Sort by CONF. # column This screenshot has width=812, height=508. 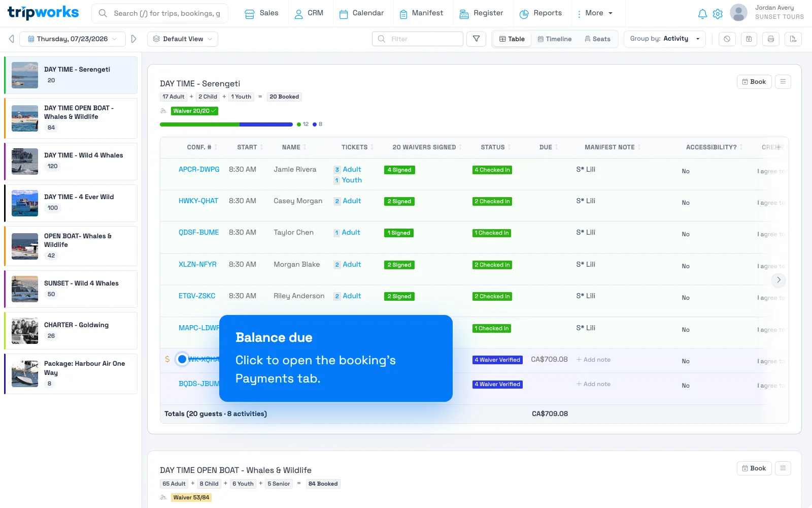click(201, 147)
